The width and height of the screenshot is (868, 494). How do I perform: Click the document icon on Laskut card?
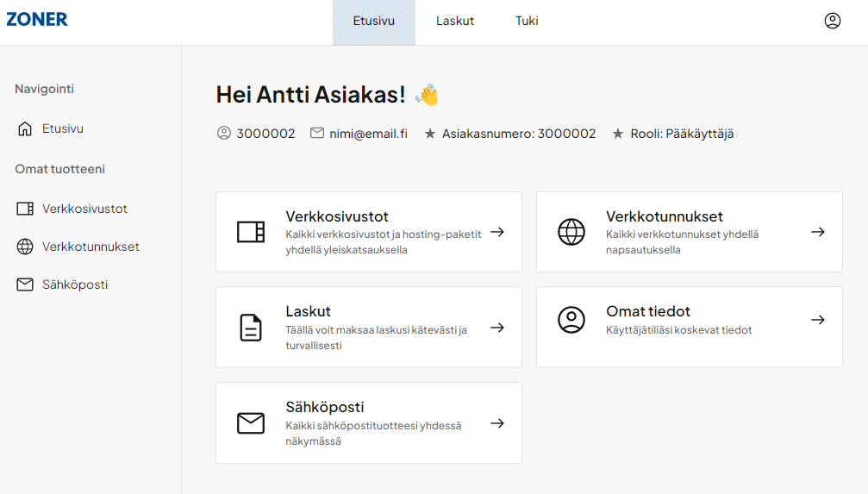(x=251, y=328)
